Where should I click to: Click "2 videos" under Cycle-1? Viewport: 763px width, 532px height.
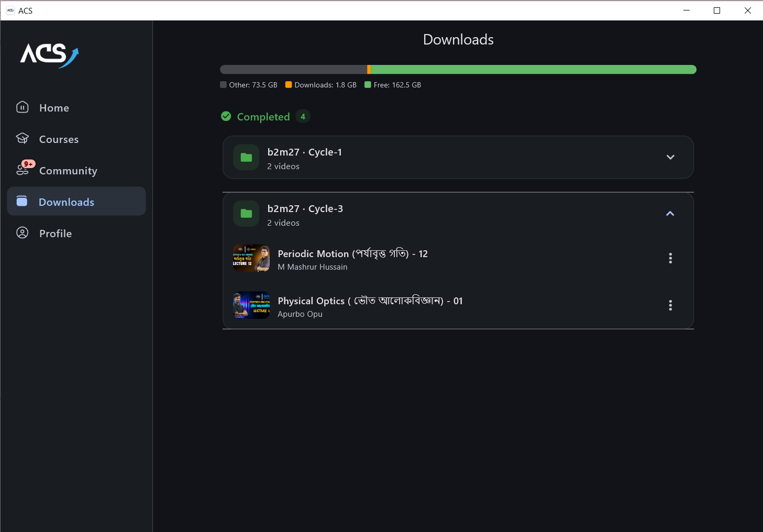pos(283,167)
